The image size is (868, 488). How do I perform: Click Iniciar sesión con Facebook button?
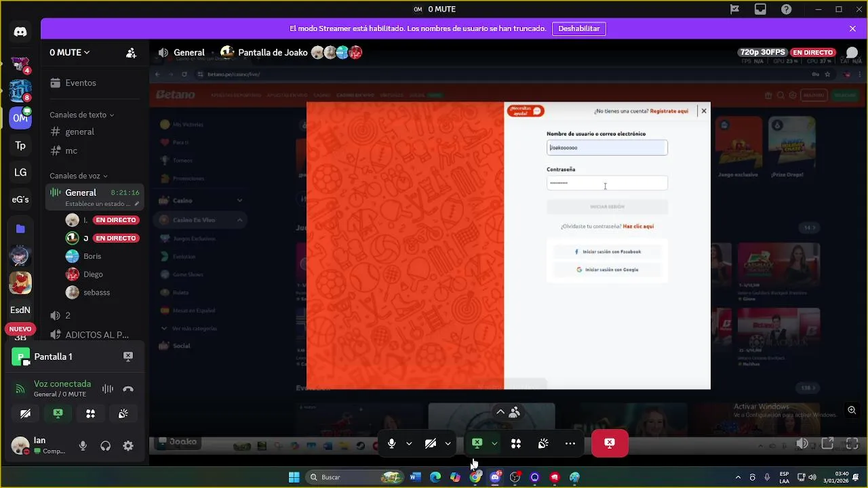[x=608, y=251]
